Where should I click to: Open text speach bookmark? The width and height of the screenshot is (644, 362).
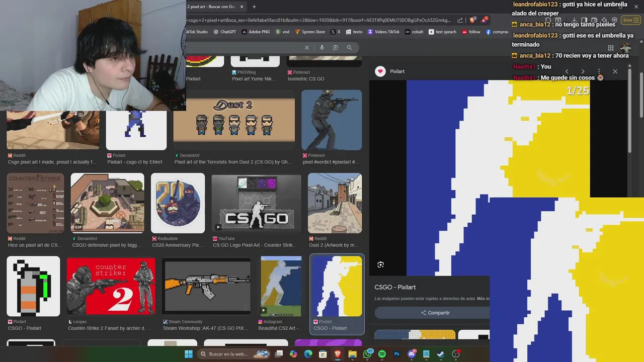point(442,32)
